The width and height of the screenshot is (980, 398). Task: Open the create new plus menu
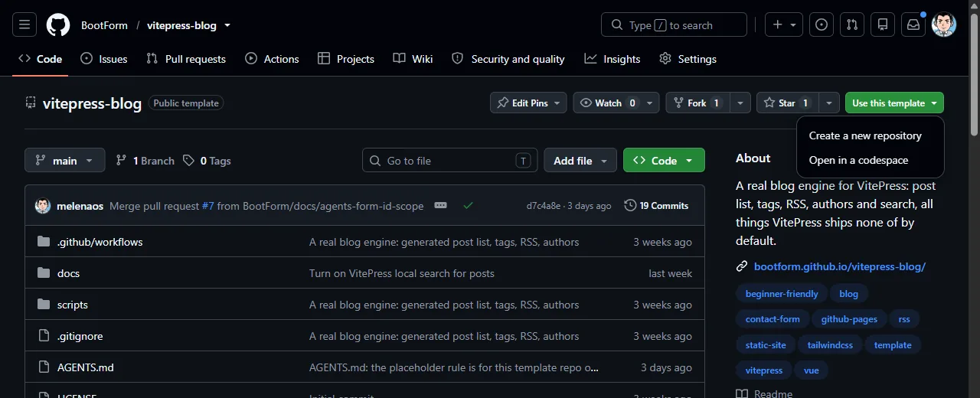pyautogui.click(x=784, y=25)
